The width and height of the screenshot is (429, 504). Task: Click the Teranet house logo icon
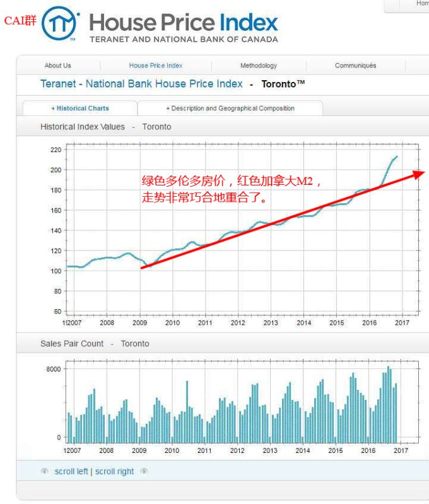[60, 23]
